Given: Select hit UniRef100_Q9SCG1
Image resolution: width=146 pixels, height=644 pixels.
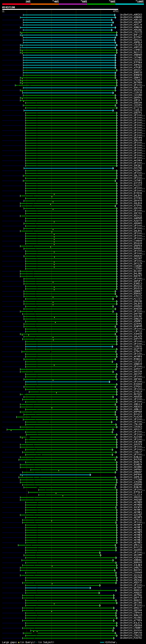Looking at the screenshot, I should point(131,40).
